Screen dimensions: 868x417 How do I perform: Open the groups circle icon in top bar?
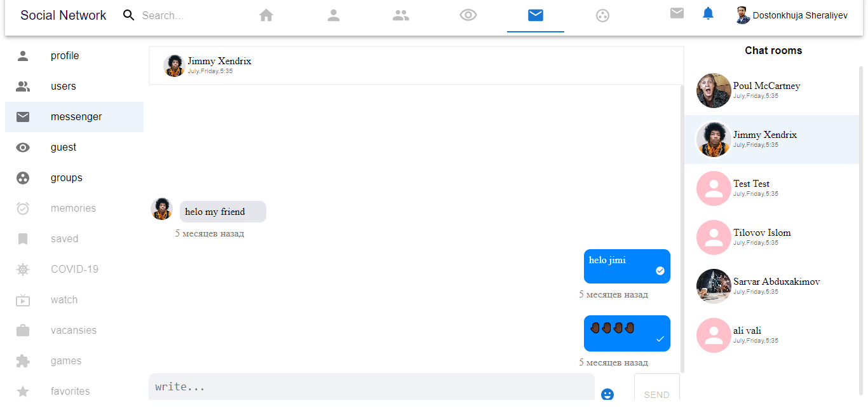(x=603, y=15)
